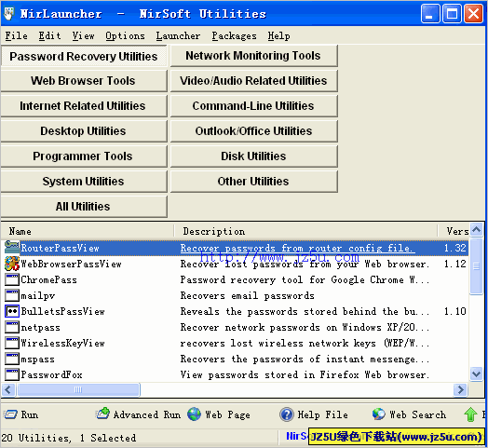Click the mailpv window icon

(12, 295)
